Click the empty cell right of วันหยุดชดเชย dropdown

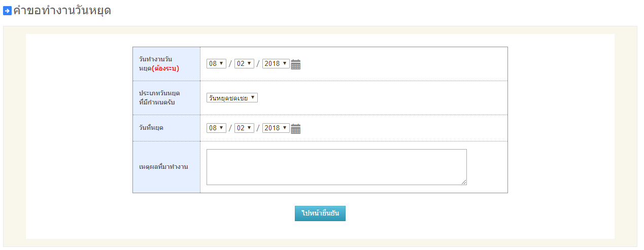coord(381,98)
